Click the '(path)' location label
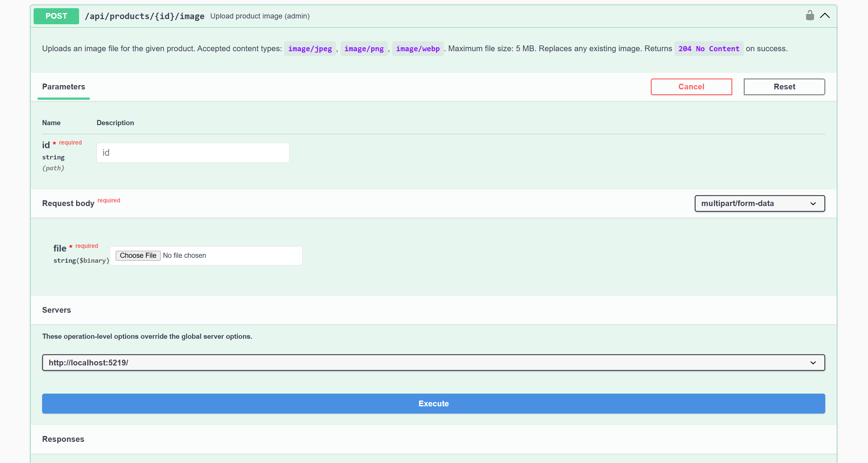The width and height of the screenshot is (868, 463). click(x=53, y=168)
